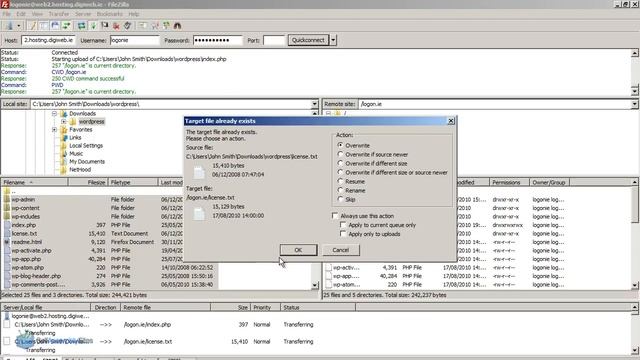The image size is (640, 360).
Task: Open the Server menu
Action: click(83, 14)
